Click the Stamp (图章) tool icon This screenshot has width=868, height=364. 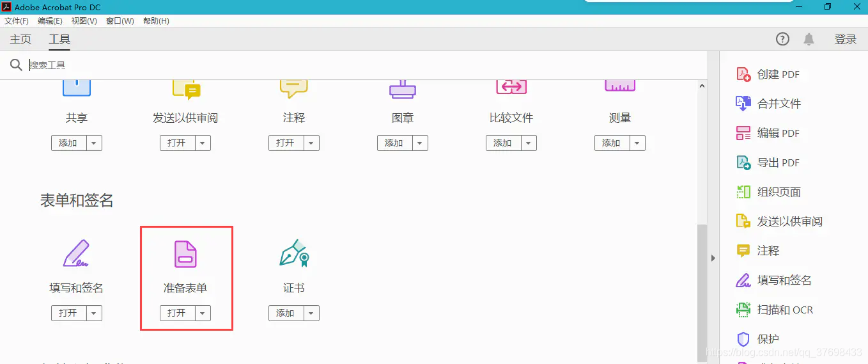click(x=403, y=88)
